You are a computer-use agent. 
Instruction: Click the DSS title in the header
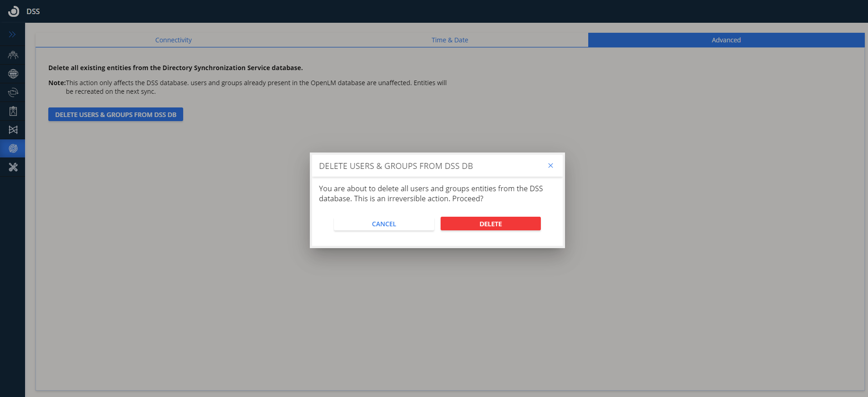click(33, 11)
